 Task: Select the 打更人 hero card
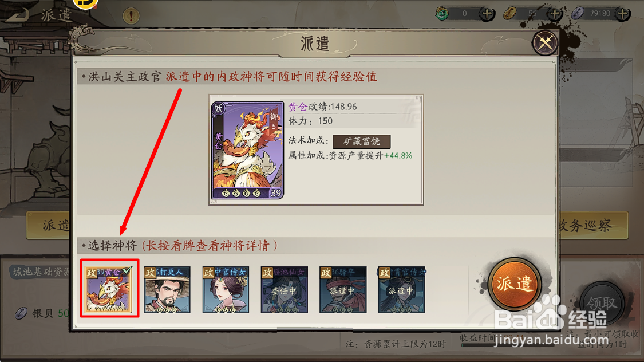point(167,290)
